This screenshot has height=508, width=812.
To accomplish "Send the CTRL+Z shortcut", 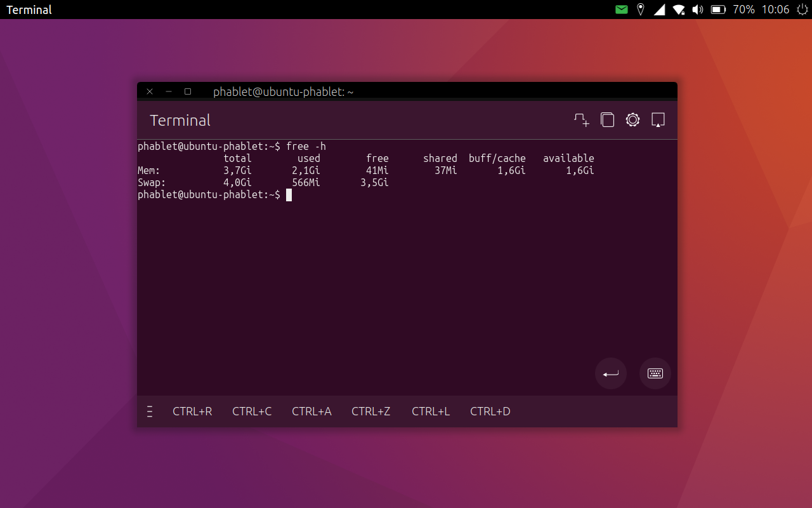I will pyautogui.click(x=371, y=411).
